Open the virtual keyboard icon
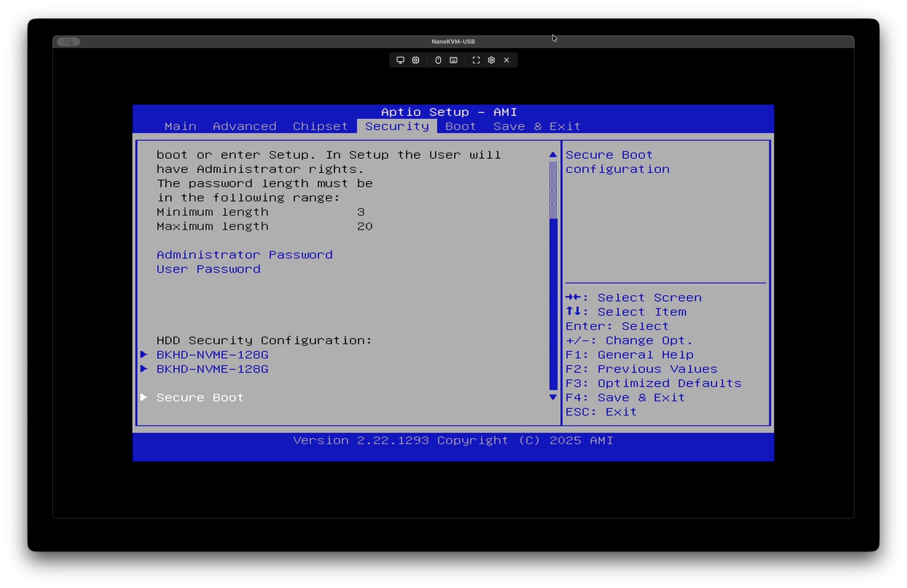The height and width of the screenshot is (588, 907). (x=453, y=60)
